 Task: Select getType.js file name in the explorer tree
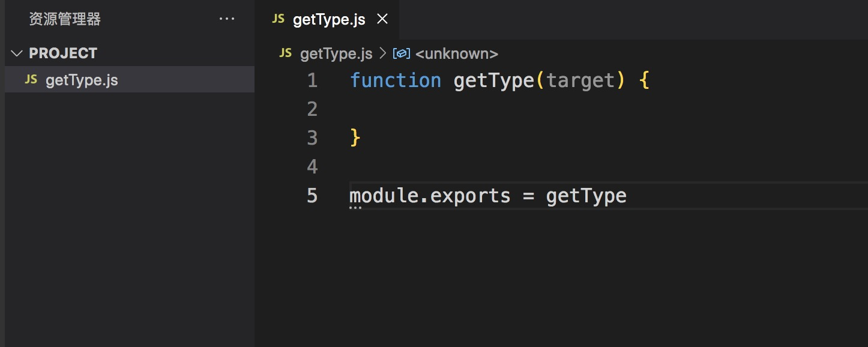(x=82, y=80)
